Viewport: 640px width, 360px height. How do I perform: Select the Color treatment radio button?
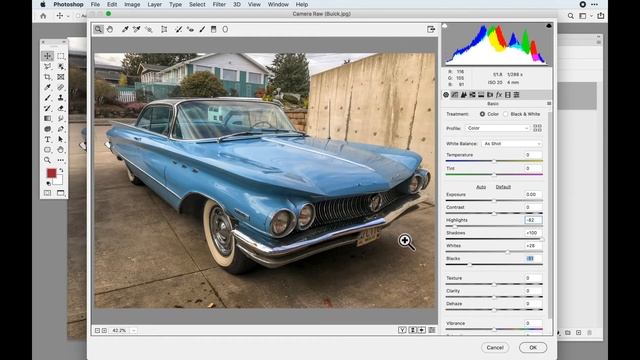(482, 114)
